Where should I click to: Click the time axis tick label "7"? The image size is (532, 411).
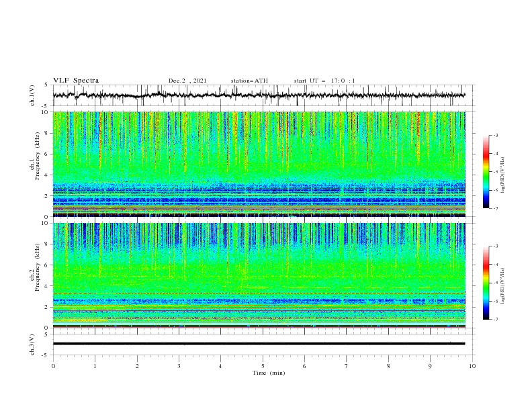coord(347,366)
